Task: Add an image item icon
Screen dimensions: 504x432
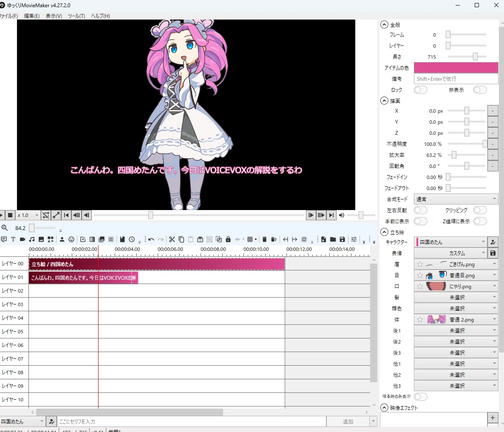Action: [41, 239]
